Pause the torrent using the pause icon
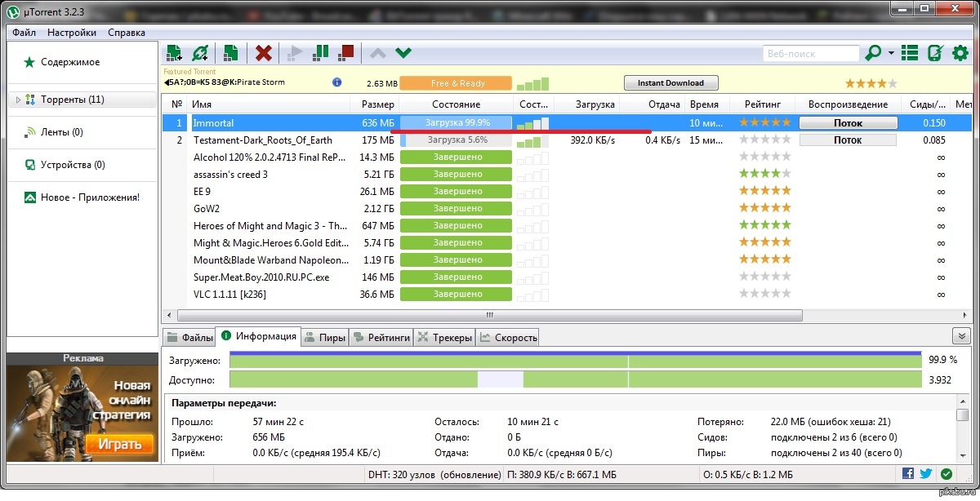 pyautogui.click(x=321, y=53)
